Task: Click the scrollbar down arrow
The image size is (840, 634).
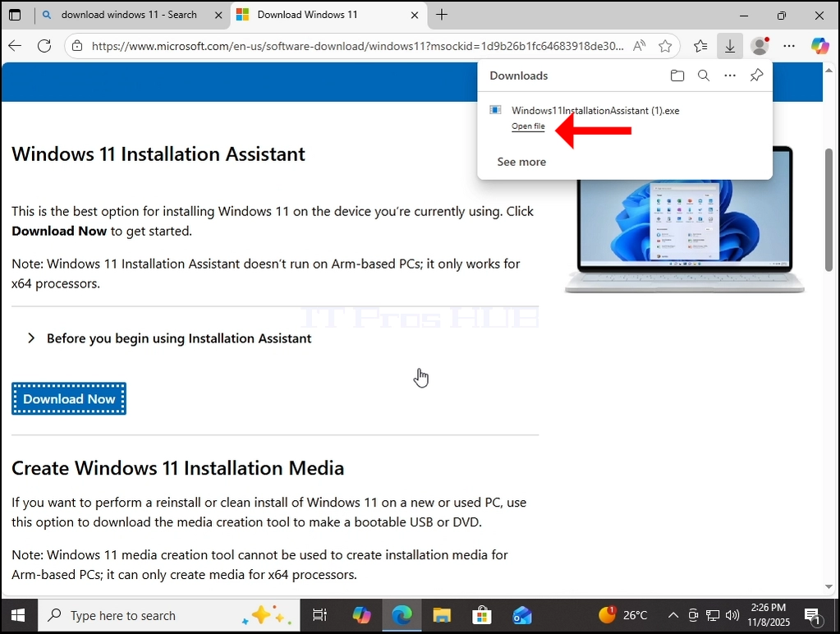Action: pyautogui.click(x=829, y=587)
